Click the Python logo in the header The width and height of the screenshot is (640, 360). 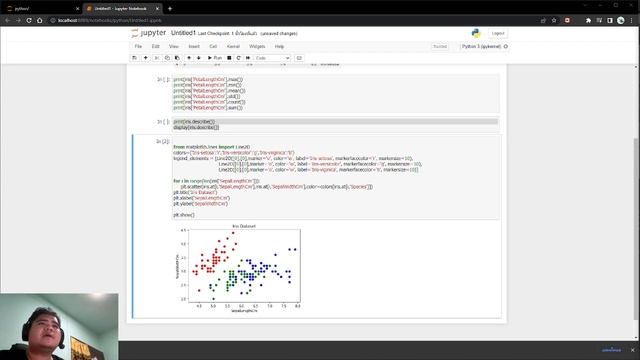[x=476, y=33]
